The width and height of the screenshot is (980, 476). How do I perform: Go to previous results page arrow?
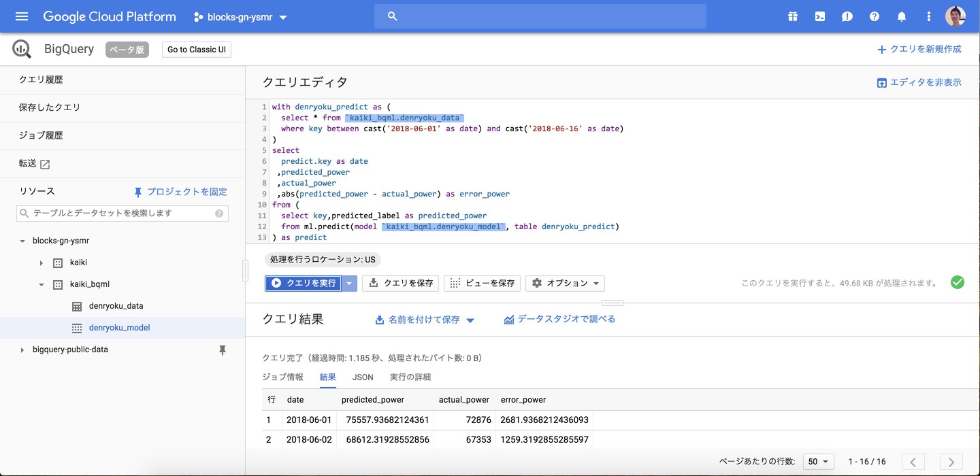(x=913, y=462)
